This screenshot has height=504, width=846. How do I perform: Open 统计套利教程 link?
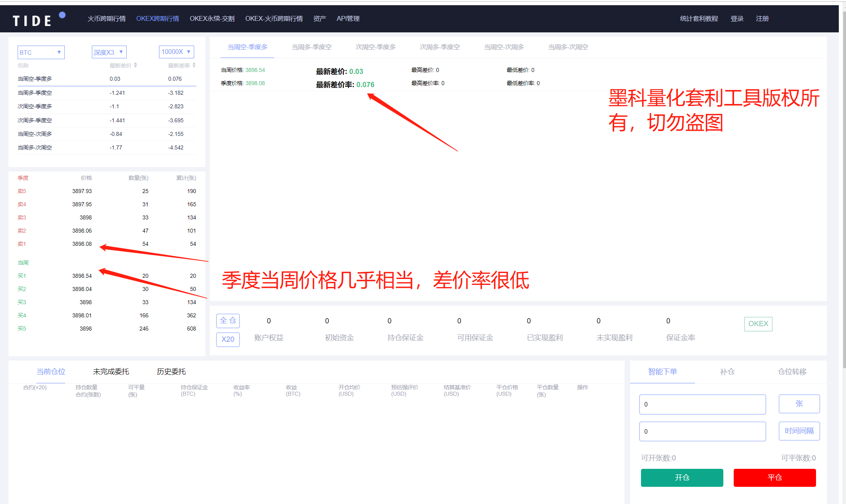pyautogui.click(x=699, y=19)
